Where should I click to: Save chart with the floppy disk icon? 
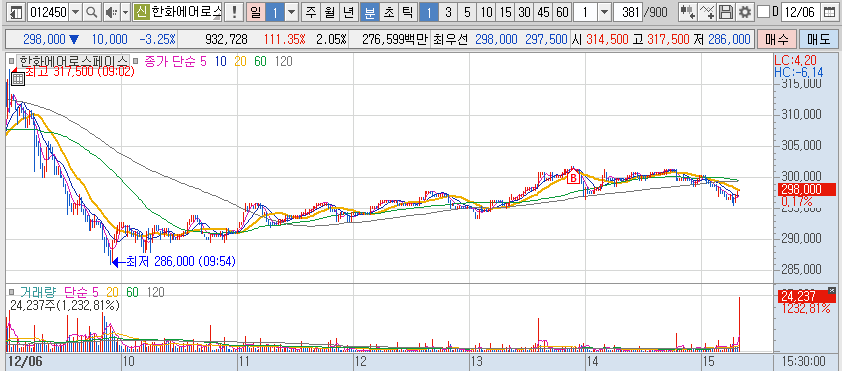coord(725,12)
